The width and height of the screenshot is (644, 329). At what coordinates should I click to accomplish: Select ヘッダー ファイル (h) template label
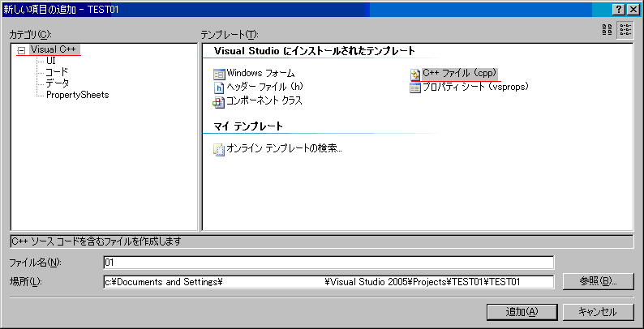264,87
